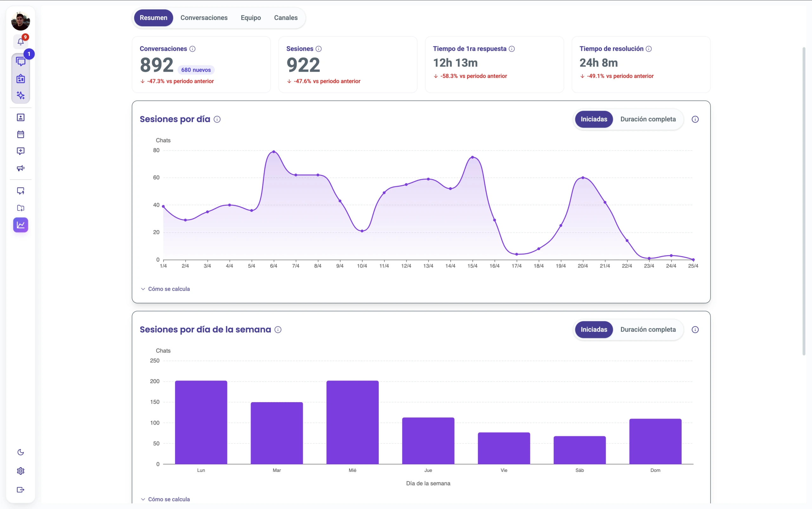Open the notifications bell
Screen dimensions: 812x509
(x=21, y=42)
